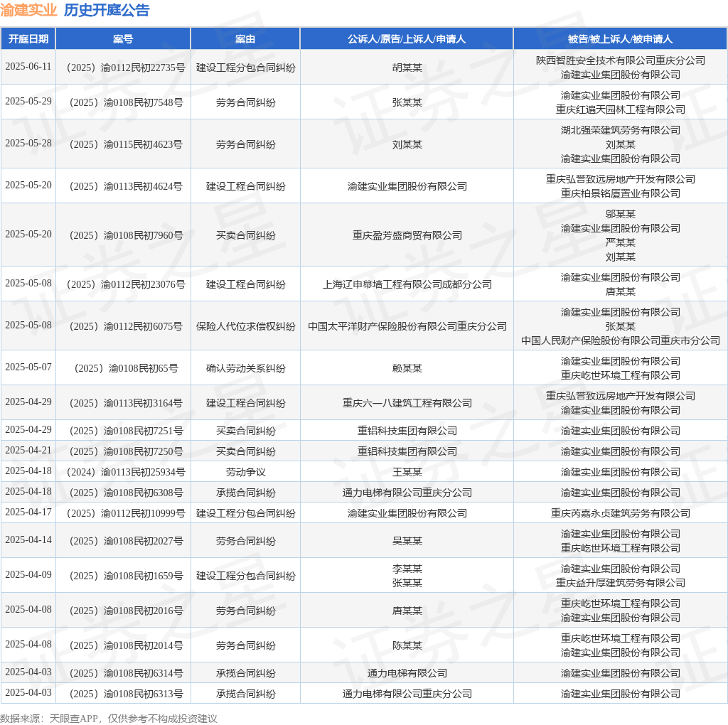Click defendant 重庆红遍天园林工程有限公司
The width and height of the screenshot is (728, 725).
(x=620, y=109)
